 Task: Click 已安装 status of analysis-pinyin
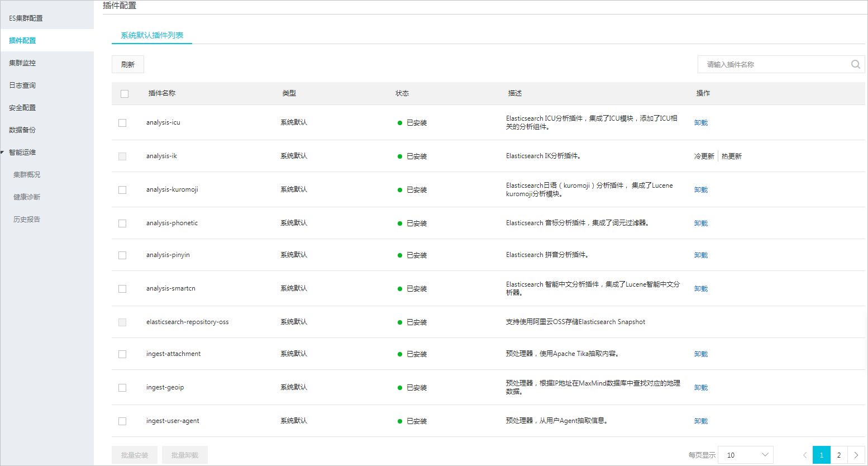pyautogui.click(x=416, y=255)
